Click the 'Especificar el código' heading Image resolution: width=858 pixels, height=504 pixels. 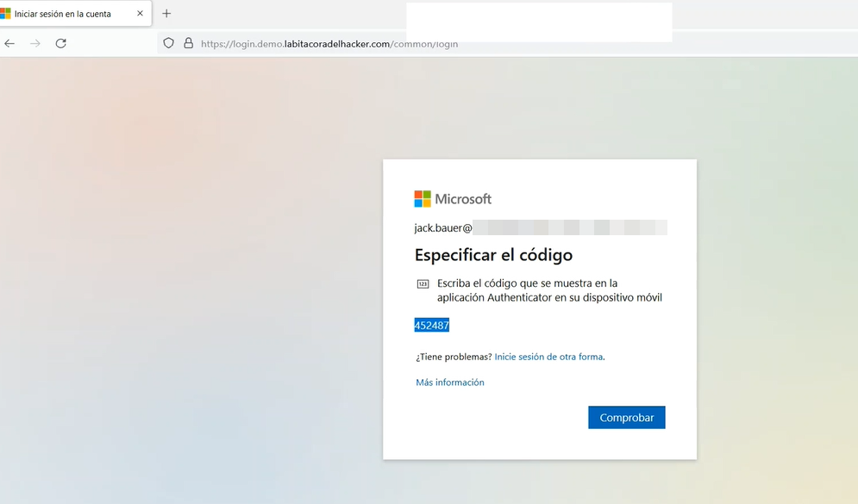point(493,255)
